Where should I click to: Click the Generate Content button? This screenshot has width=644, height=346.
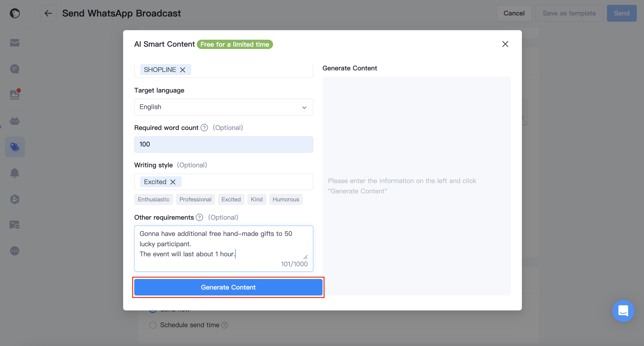[x=228, y=287]
